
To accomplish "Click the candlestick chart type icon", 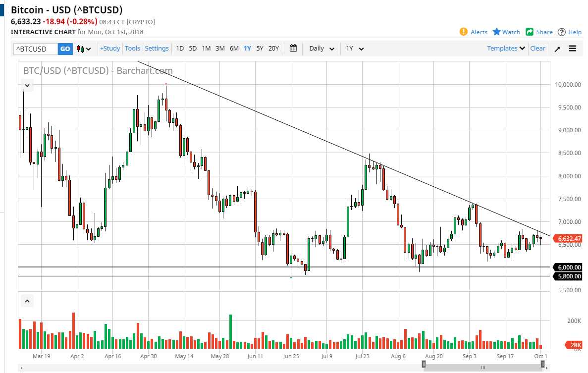I will [79, 48].
